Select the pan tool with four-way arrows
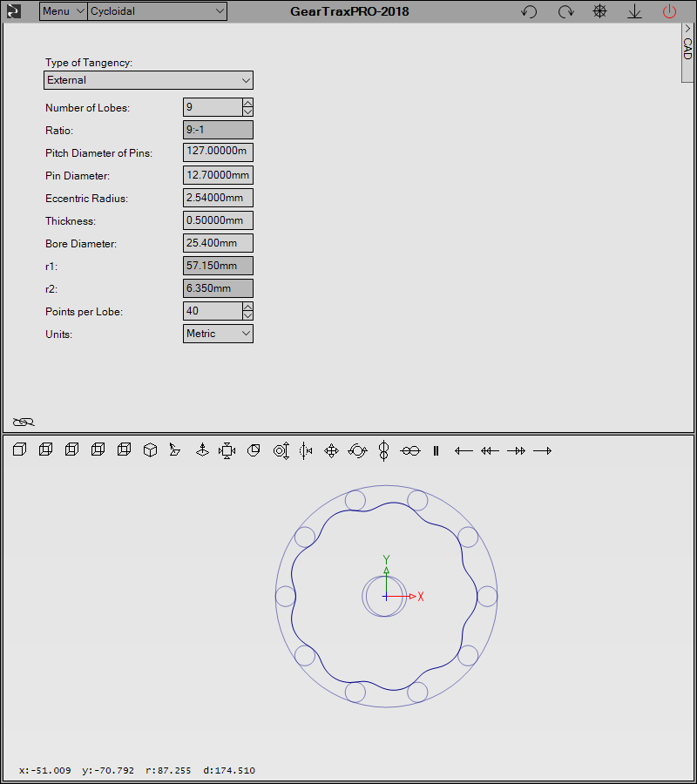 click(x=331, y=450)
